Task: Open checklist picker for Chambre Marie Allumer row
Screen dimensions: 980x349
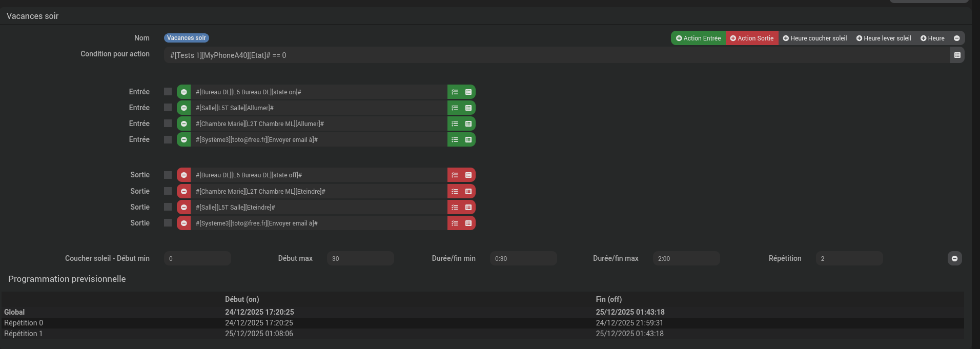Action: 455,124
